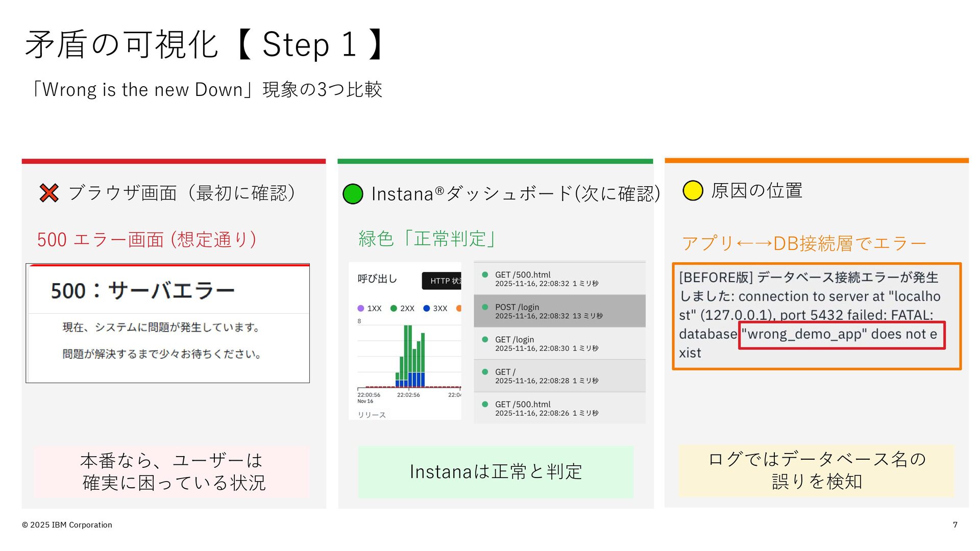Click the 呼び出し panel title
This screenshot has height=551, width=980.
[377, 279]
